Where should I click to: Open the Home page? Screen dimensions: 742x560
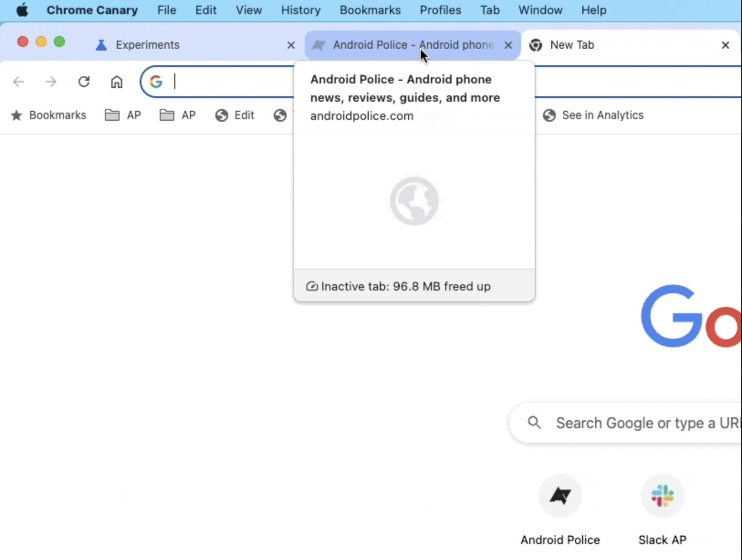[x=117, y=82]
